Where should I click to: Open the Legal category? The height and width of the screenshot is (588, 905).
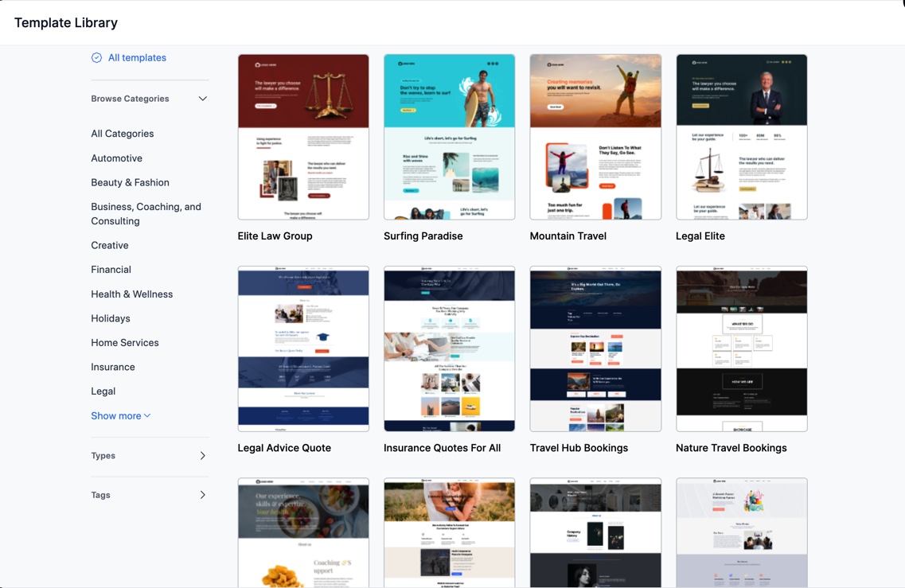103,391
